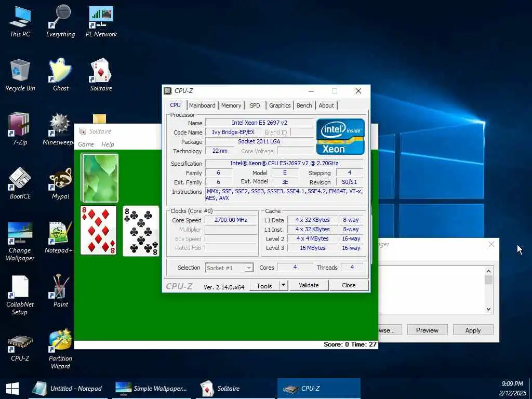Launch Mypal browser icon
The height and width of the screenshot is (399, 532).
pyautogui.click(x=60, y=183)
